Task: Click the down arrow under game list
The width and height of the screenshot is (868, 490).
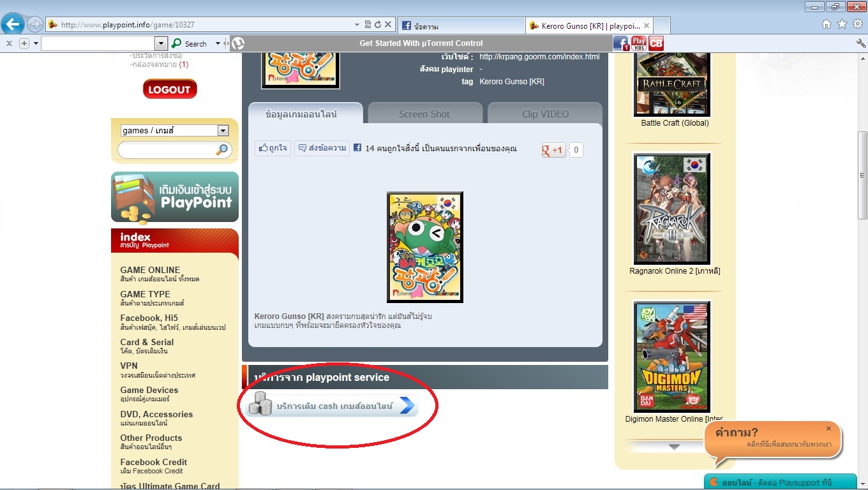Action: coord(675,447)
